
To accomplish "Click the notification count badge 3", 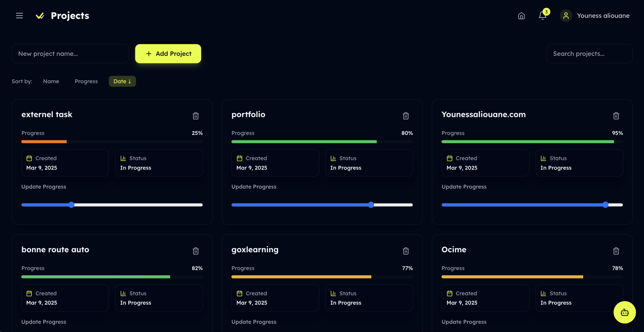I will (x=546, y=12).
